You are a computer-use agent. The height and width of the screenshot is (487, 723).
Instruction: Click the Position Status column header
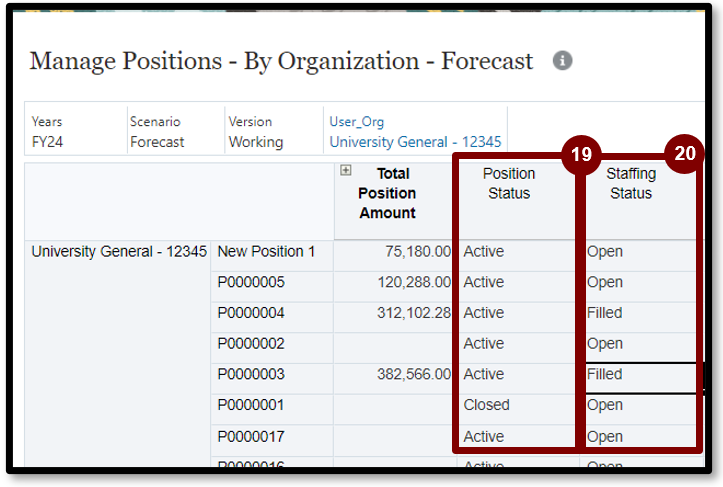tap(509, 183)
